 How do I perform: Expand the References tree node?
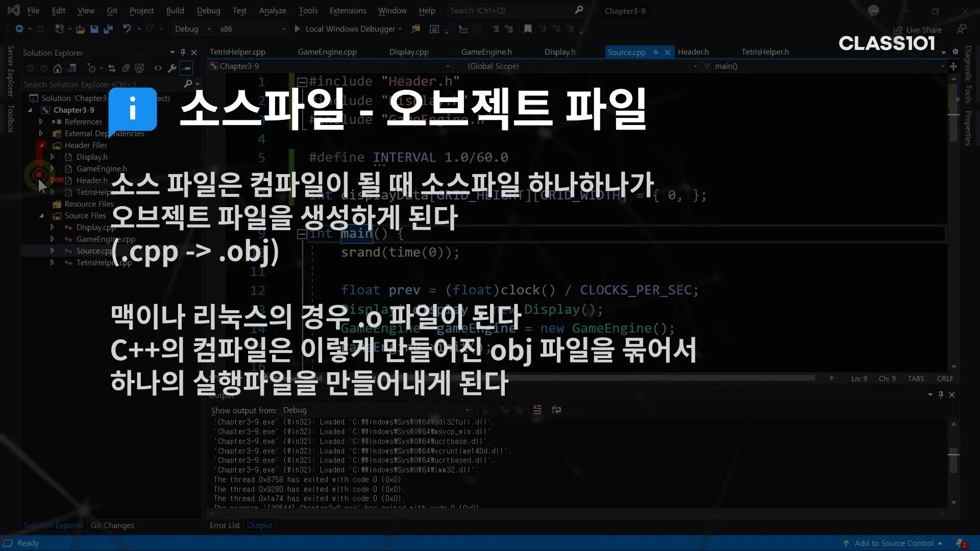[x=41, y=122]
